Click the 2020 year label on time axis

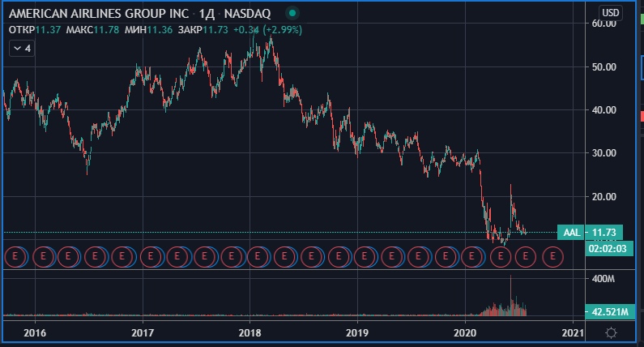point(465,332)
